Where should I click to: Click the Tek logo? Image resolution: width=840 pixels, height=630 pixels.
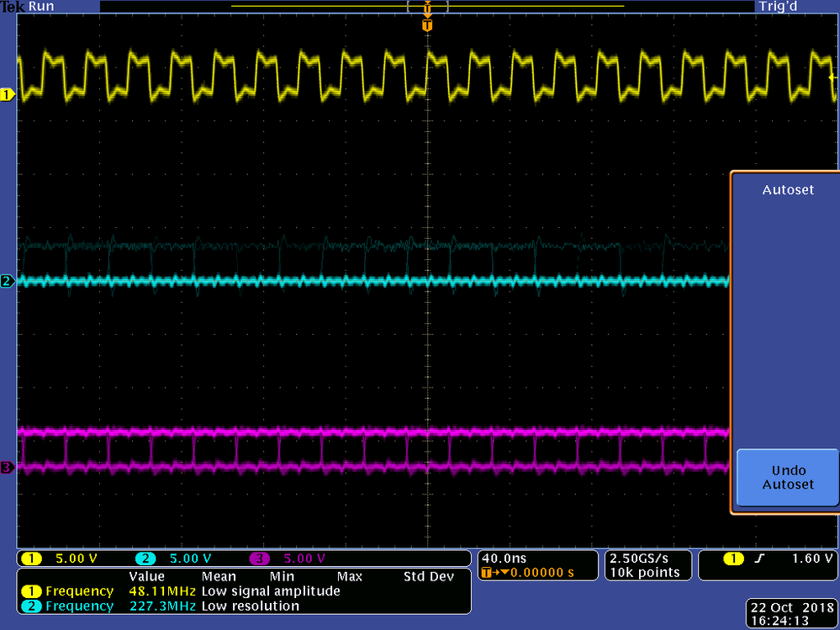tap(13, 7)
